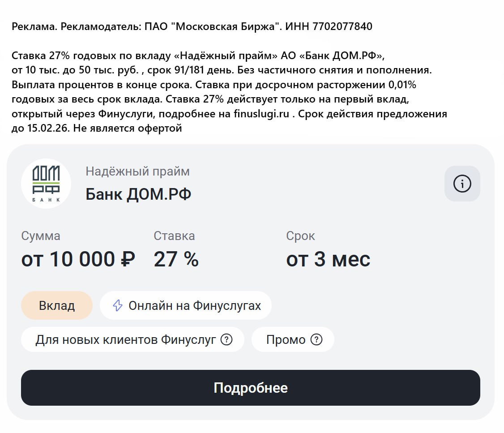Click the Промо tag text
The width and height of the screenshot is (504, 433).
tap(286, 340)
